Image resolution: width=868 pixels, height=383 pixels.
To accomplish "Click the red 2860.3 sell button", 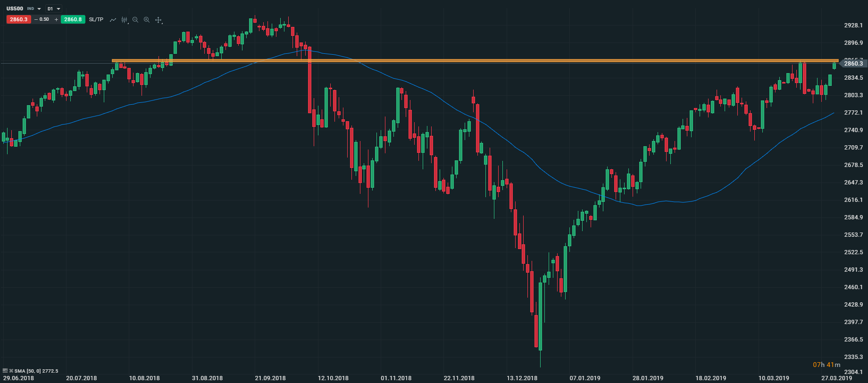I will [x=18, y=19].
